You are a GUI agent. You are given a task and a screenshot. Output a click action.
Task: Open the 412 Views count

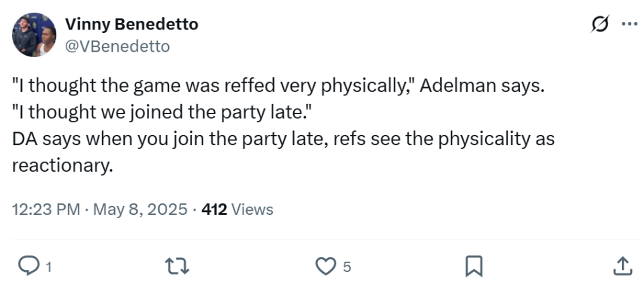tap(237, 209)
